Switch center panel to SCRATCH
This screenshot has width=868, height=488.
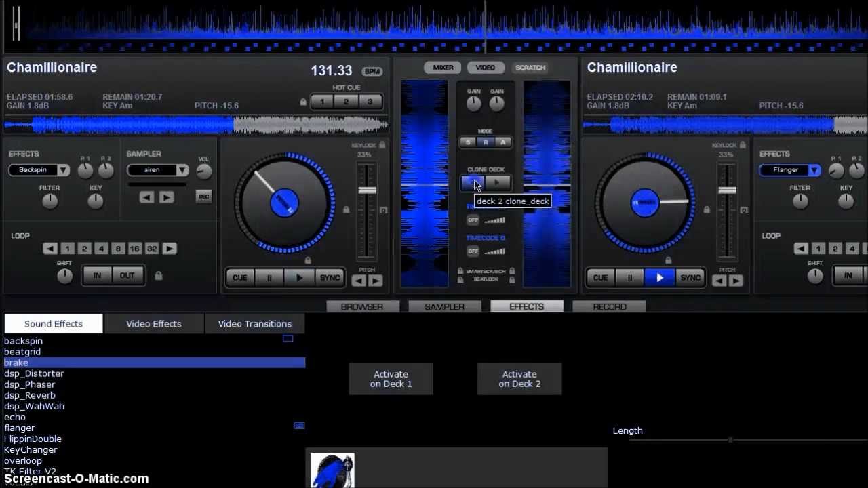(x=530, y=68)
